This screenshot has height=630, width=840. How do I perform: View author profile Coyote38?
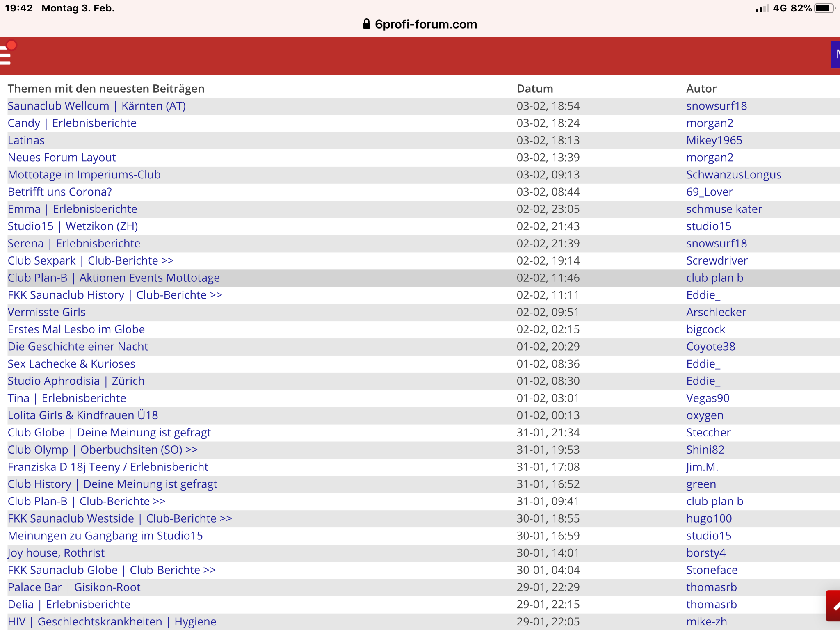pos(711,347)
